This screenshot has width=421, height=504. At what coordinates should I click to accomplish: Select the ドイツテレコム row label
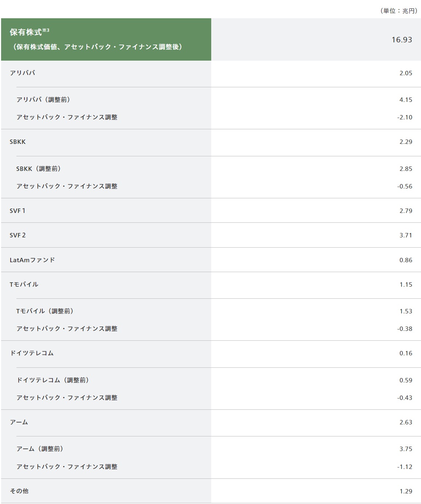(32, 353)
